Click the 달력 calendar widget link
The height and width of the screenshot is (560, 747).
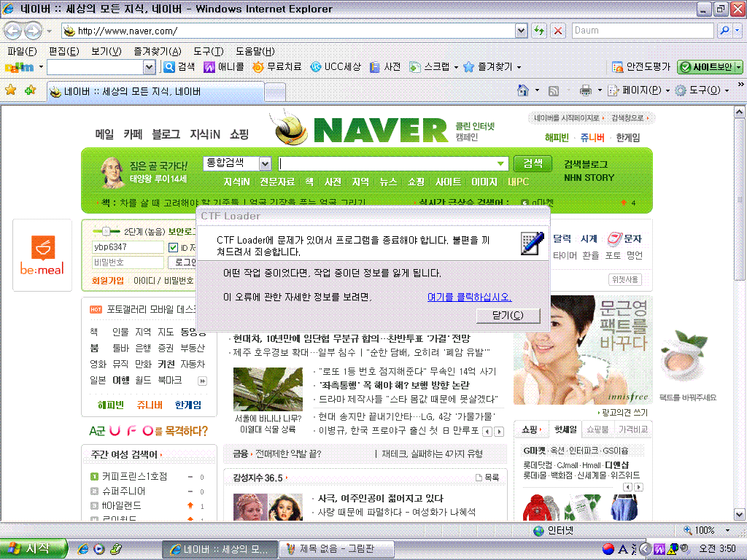click(562, 238)
